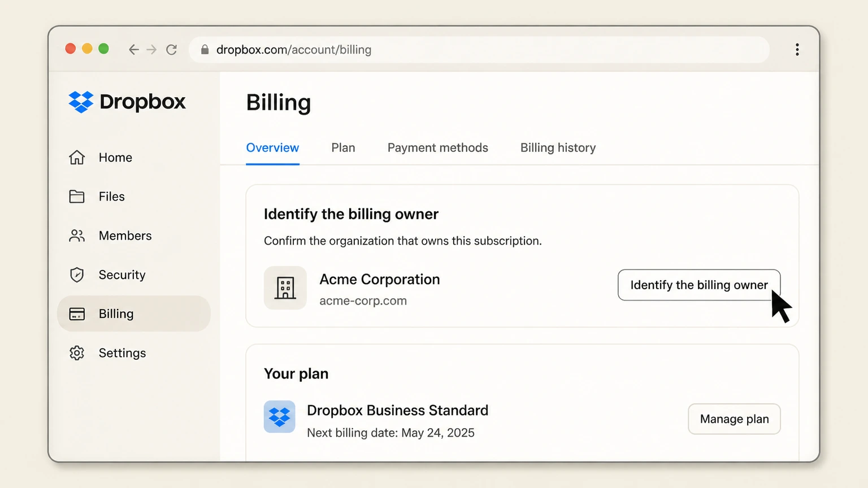Open Files in the sidebar
Viewport: 868px width, 488px height.
[x=134, y=197]
